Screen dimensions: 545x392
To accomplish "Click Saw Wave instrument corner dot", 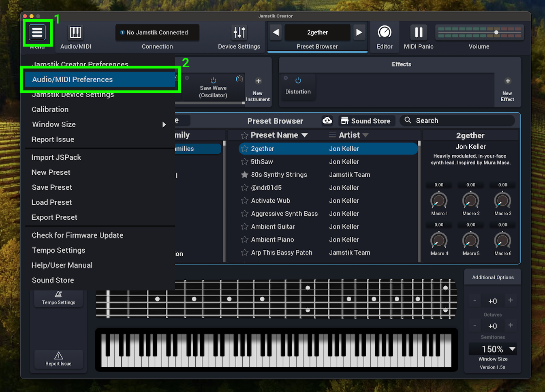I will pyautogui.click(x=187, y=78).
